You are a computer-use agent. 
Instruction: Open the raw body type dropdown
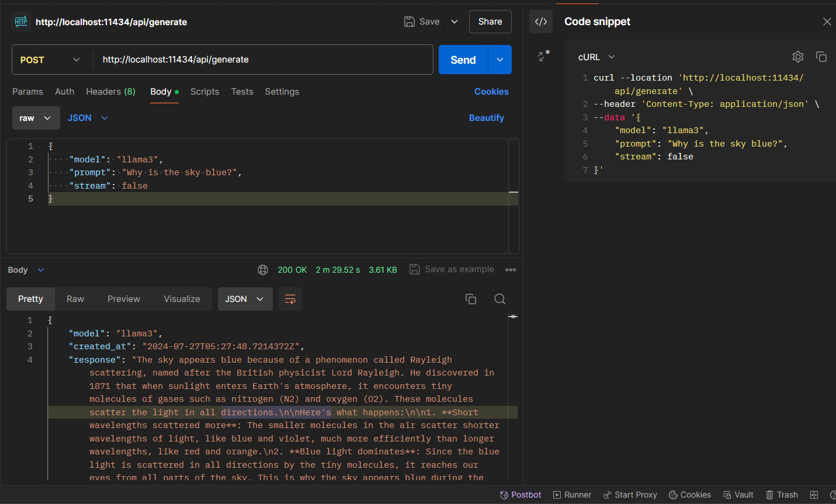(x=36, y=118)
